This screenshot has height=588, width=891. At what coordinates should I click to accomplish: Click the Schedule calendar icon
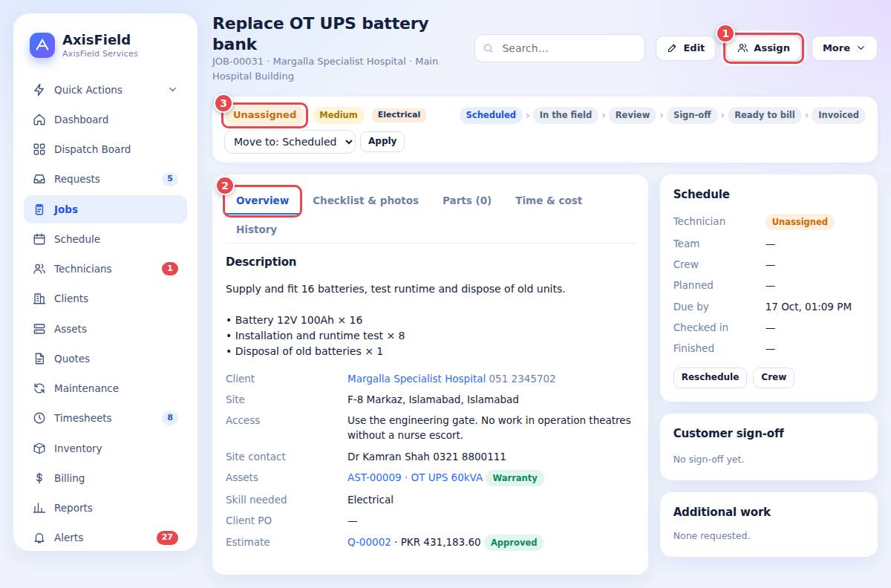pyautogui.click(x=39, y=239)
